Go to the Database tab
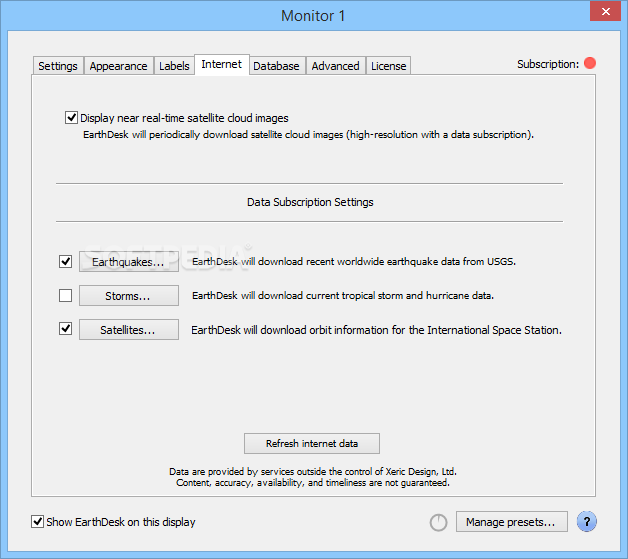The width and height of the screenshot is (628, 559). [x=276, y=66]
